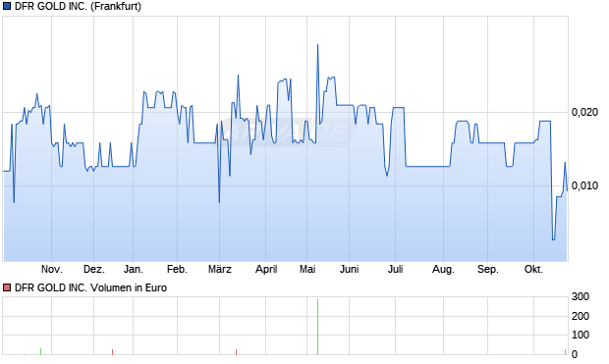
Task: Click the 'Juli' month label
Action: 396,269
